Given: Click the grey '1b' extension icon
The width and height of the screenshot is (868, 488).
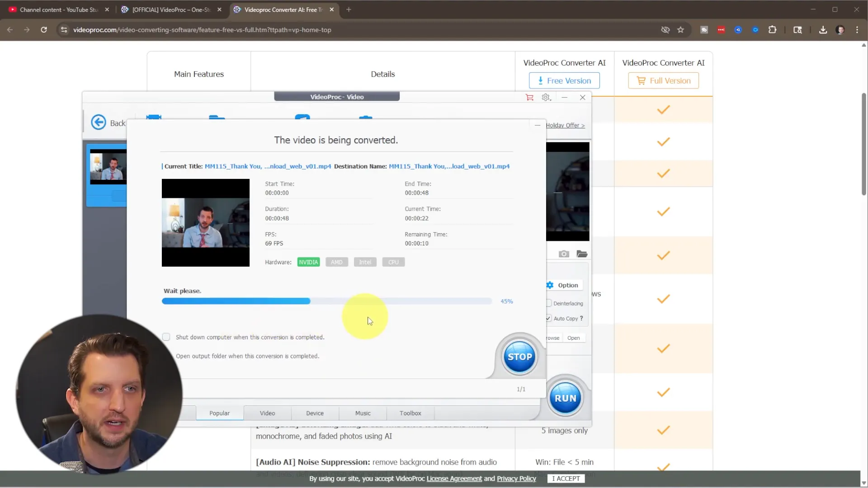Looking at the screenshot, I should point(704,30).
